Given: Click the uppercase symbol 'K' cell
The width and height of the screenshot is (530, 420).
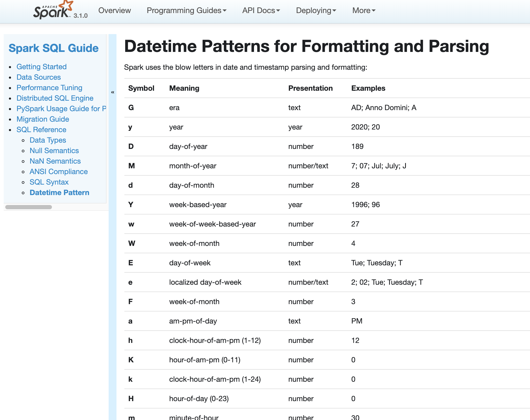Looking at the screenshot, I should coord(131,360).
